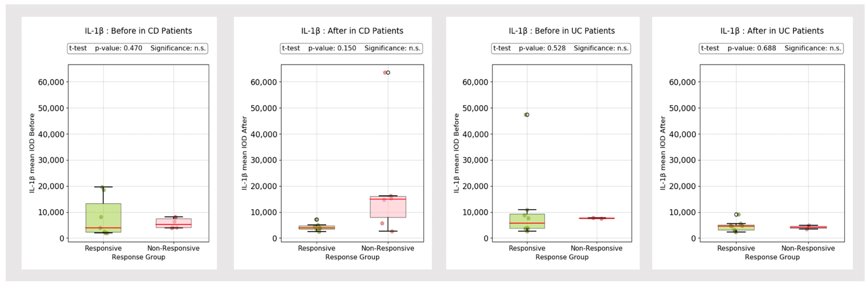
Task: Select the high outlier point in Before UC plot
Action: click(527, 115)
